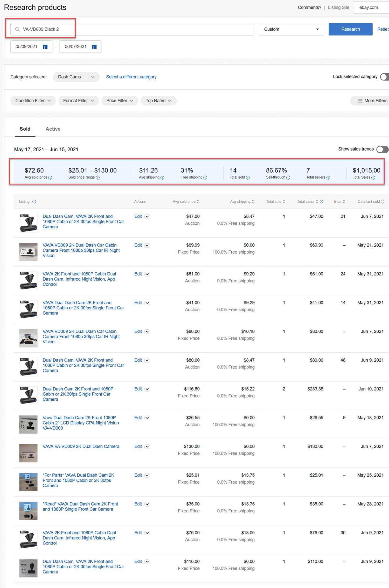Open *For Parts* VAVA Dual Dash Cam listing
This screenshot has width=389, height=588.
coord(78,480)
